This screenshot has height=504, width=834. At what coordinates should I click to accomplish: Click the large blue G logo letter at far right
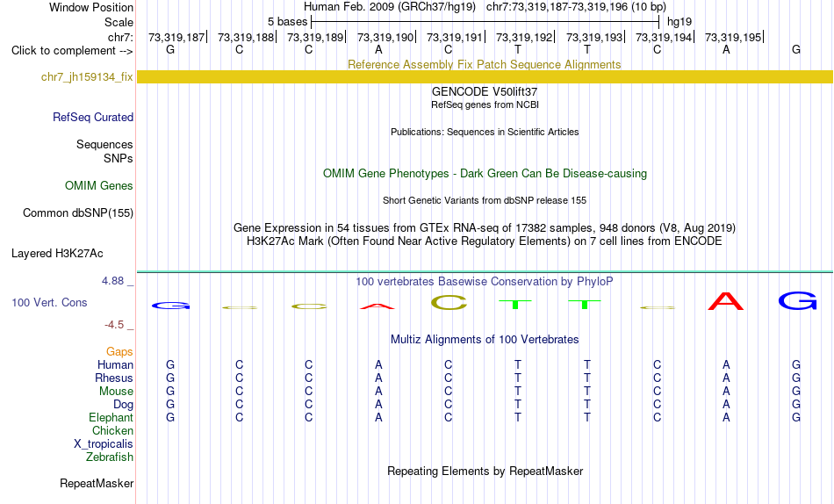(797, 300)
